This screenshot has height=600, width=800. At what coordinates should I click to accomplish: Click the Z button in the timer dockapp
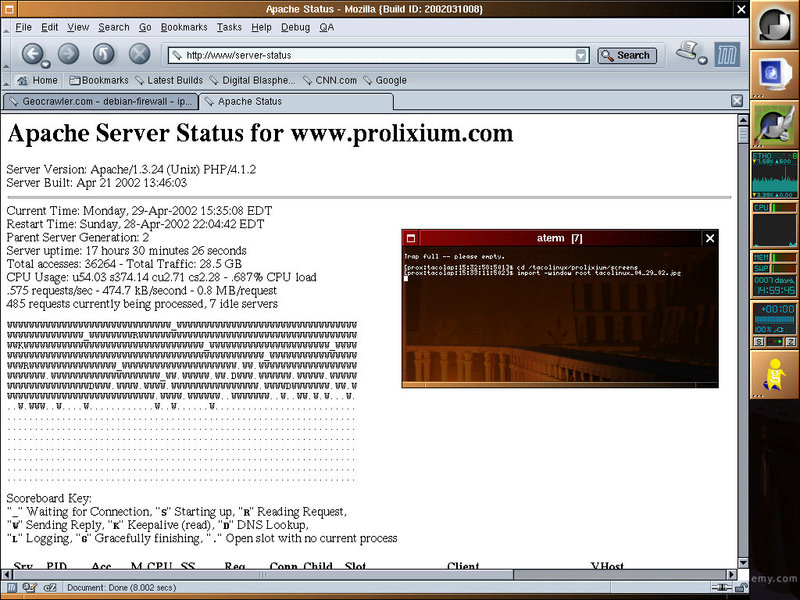(790, 341)
